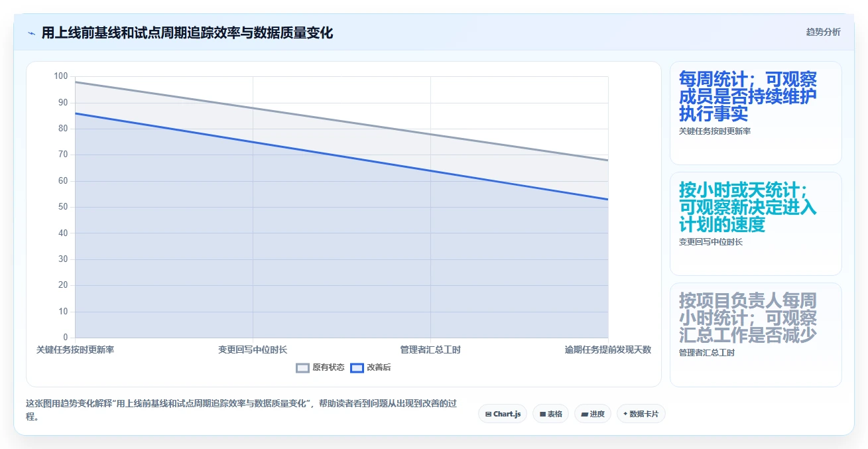868x449 pixels.
Task: Select the 表格 tag chip
Action: 550,414
